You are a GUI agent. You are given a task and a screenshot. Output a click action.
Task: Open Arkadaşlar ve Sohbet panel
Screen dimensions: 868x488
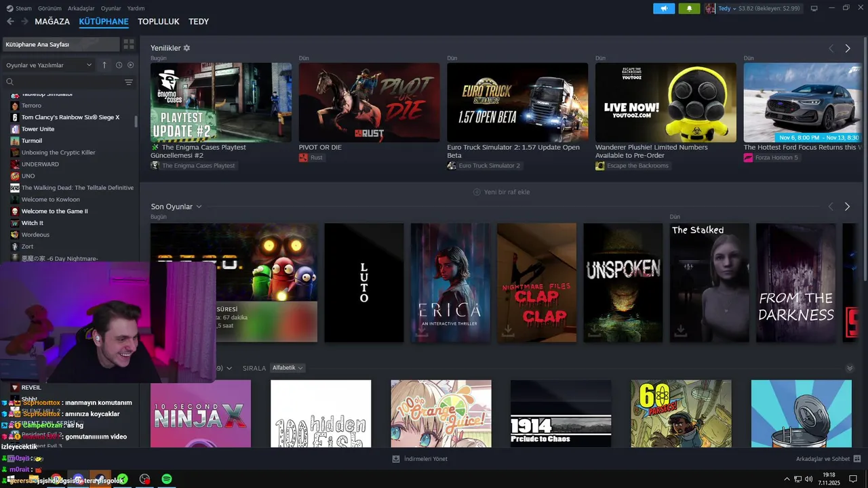[828, 459]
